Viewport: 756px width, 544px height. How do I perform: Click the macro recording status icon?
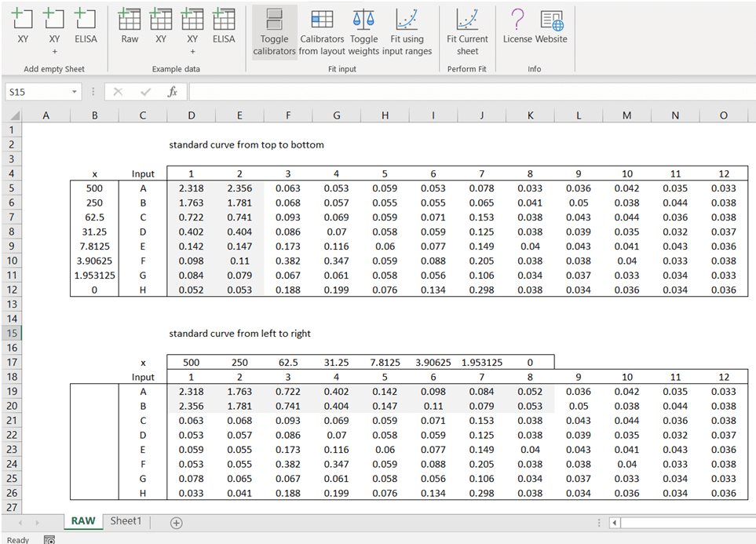[x=49, y=539]
